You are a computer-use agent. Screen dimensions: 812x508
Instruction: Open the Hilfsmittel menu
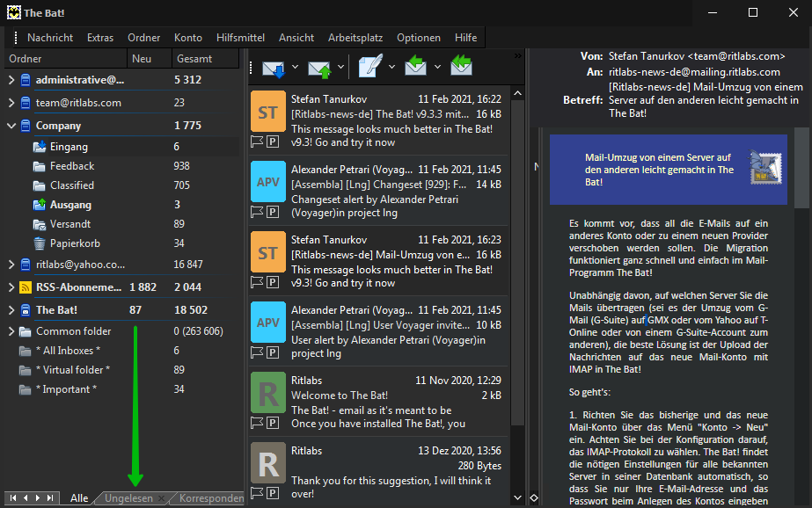click(x=240, y=38)
